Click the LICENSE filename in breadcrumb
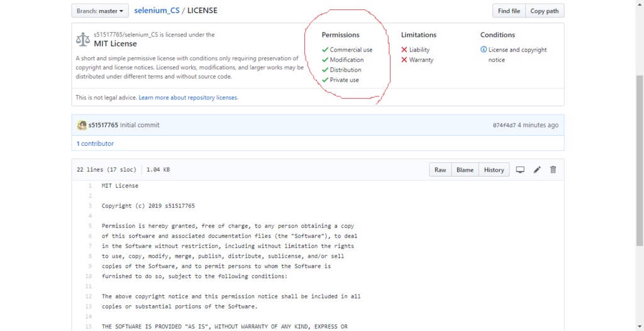The height and width of the screenshot is (331, 644). tap(203, 11)
